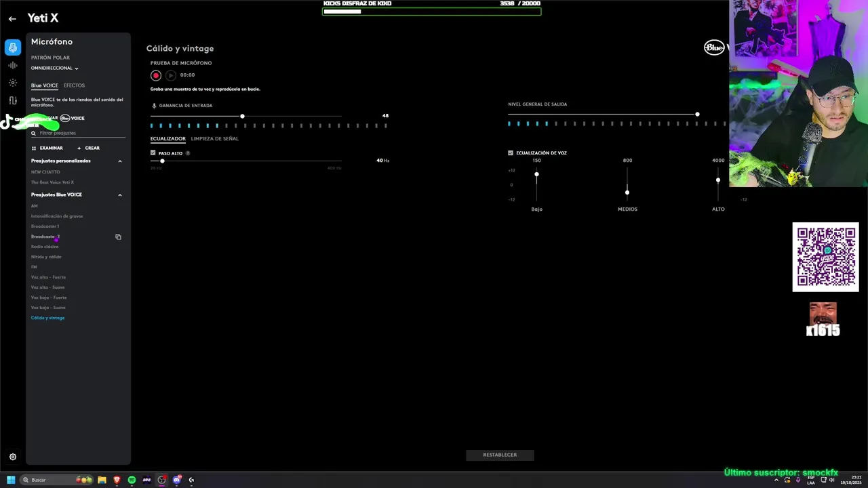Select the Voz alta - Fuerte preset
Viewport: 868px width, 488px height.
48,277
